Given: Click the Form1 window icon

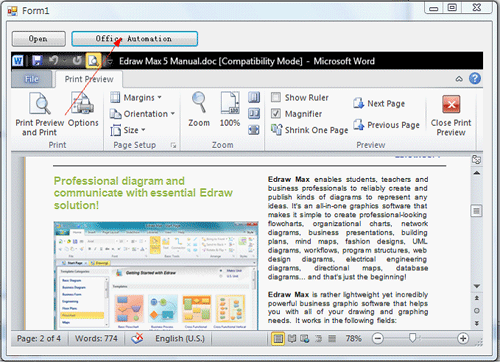Looking at the screenshot, I should (x=12, y=11).
